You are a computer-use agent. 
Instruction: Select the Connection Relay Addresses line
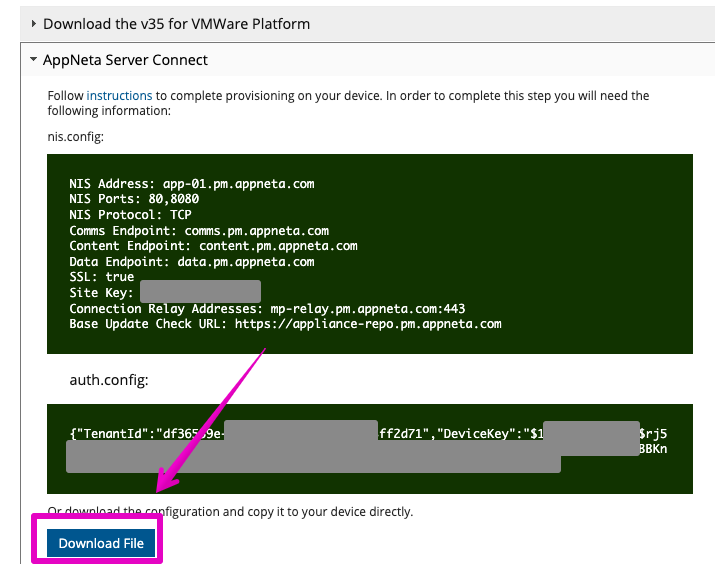267,308
